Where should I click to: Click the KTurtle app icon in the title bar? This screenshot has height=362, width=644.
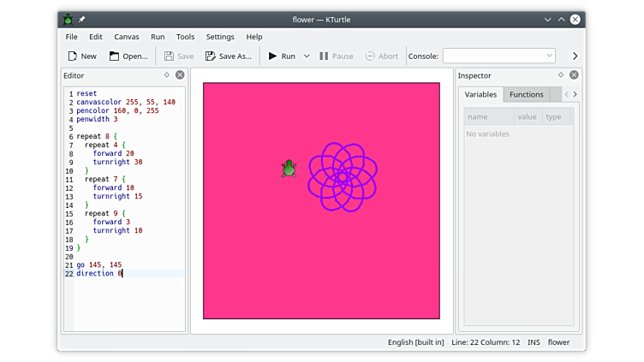click(68, 19)
